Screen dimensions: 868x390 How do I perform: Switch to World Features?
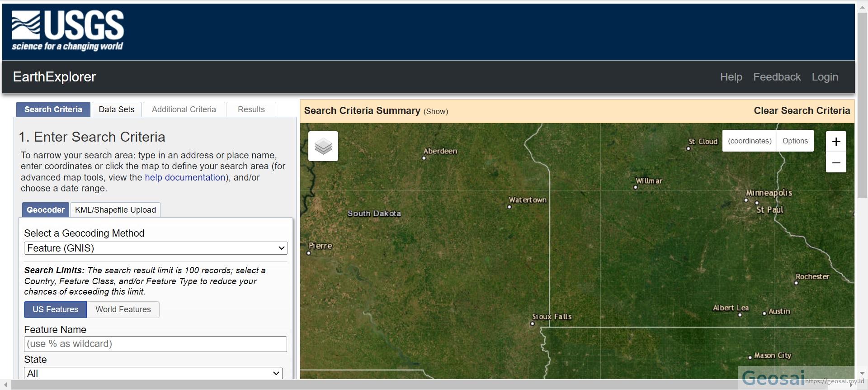(123, 309)
